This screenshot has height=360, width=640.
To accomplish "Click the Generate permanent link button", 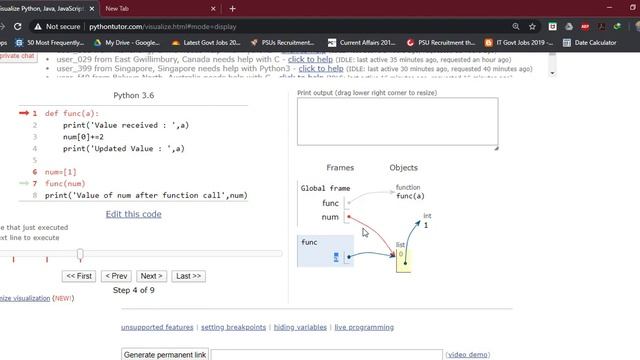I will click(165, 355).
